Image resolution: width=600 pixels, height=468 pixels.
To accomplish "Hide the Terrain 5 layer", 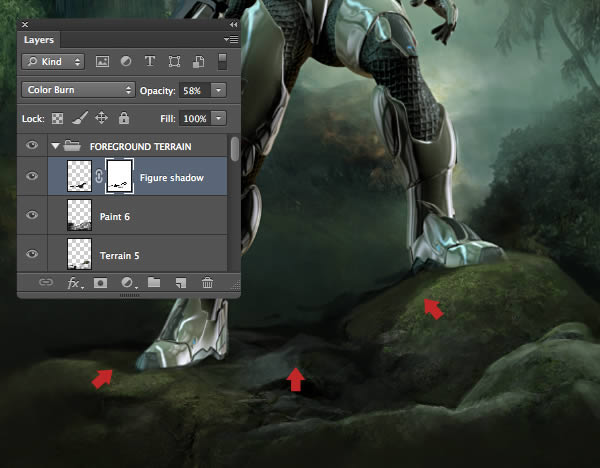I will 32,254.
